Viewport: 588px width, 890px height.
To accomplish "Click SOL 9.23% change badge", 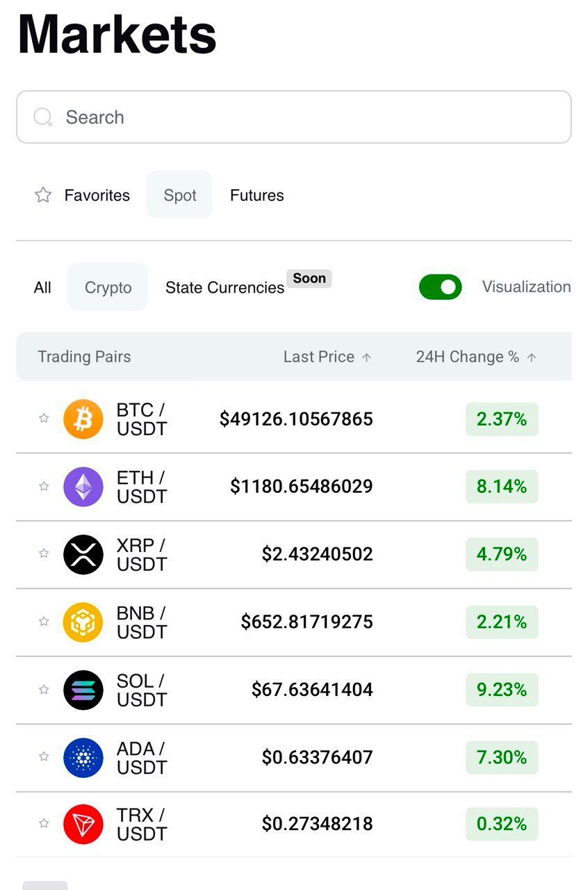I will (x=502, y=690).
